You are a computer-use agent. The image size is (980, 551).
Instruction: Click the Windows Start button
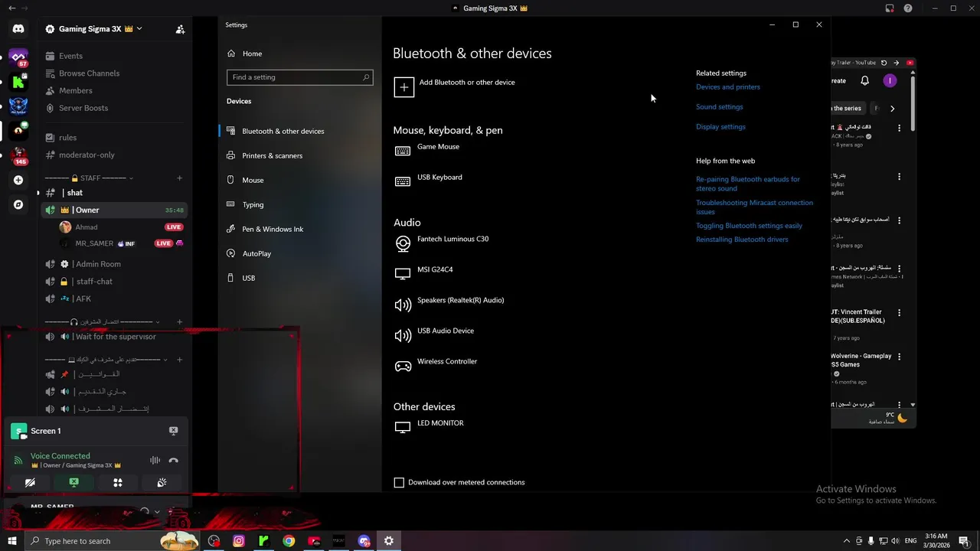click(12, 541)
